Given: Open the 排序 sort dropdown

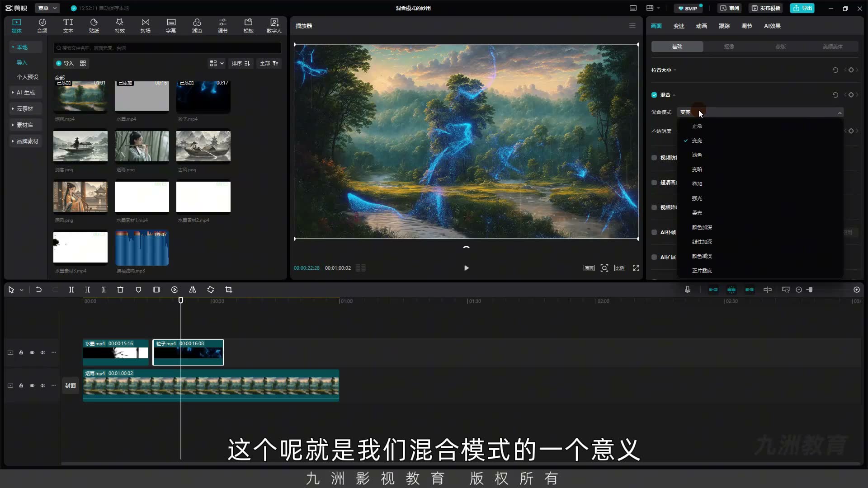Looking at the screenshot, I should 241,63.
